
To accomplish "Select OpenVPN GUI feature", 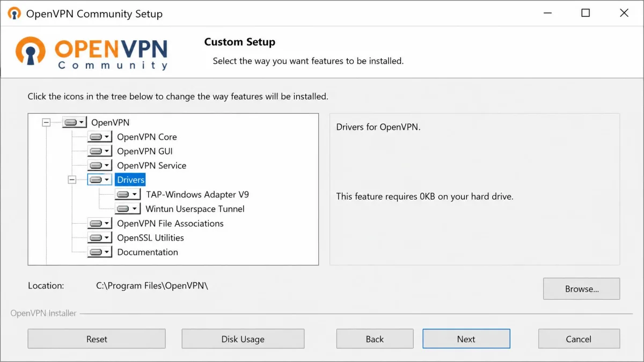I will pyautogui.click(x=145, y=151).
